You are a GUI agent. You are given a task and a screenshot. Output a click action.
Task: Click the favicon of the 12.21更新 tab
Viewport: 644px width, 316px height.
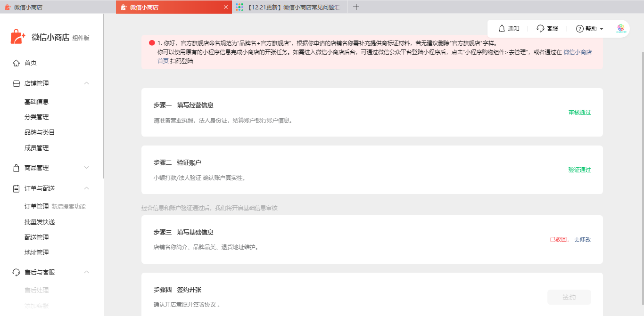pos(239,7)
